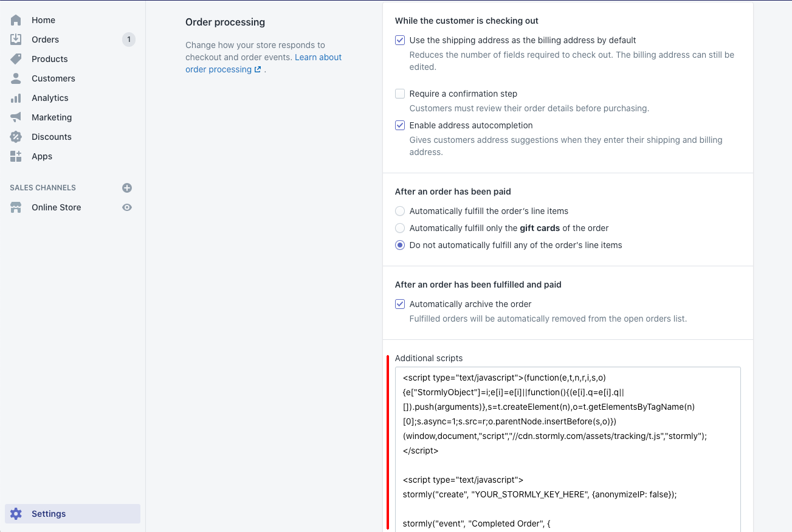Open the Discounts badge icon

[x=16, y=137]
